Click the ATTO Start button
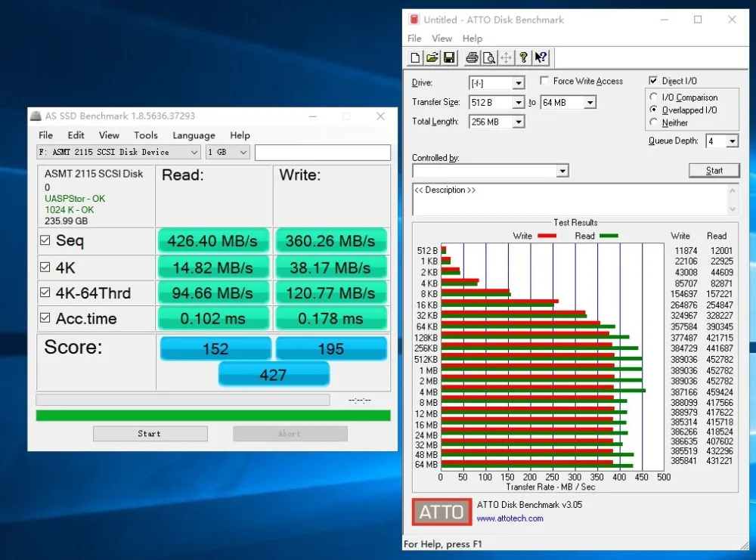756x560 pixels. (x=714, y=171)
